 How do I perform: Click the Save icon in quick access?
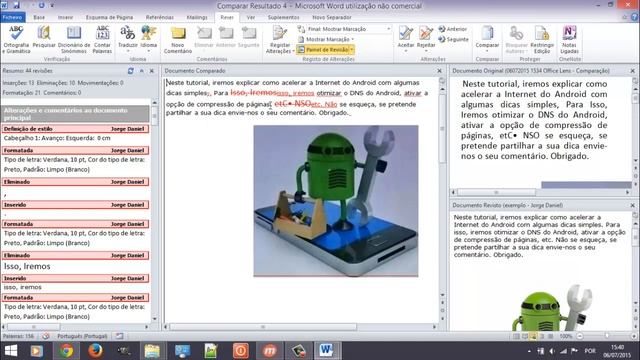click(x=17, y=5)
